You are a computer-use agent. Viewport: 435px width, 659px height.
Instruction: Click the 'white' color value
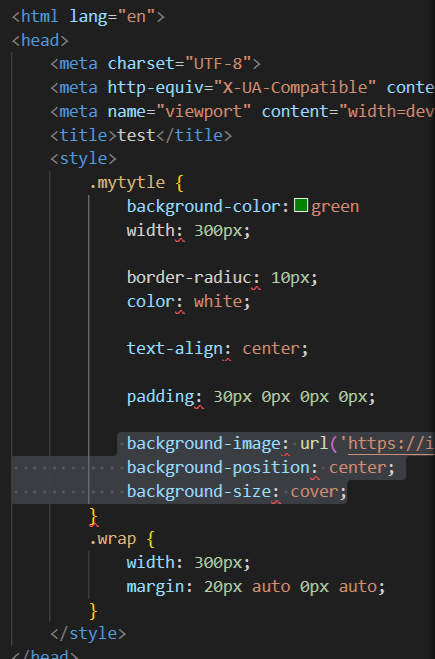218,301
